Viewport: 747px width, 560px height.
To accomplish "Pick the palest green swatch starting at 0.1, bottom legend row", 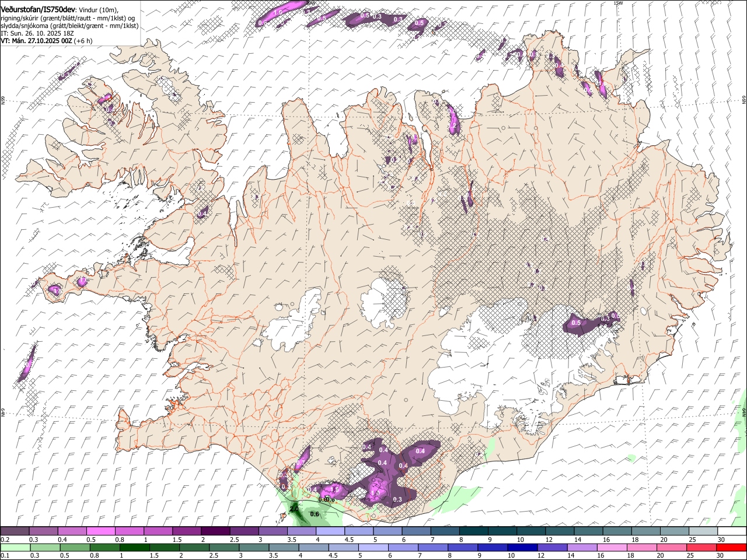I will [x=15, y=547].
